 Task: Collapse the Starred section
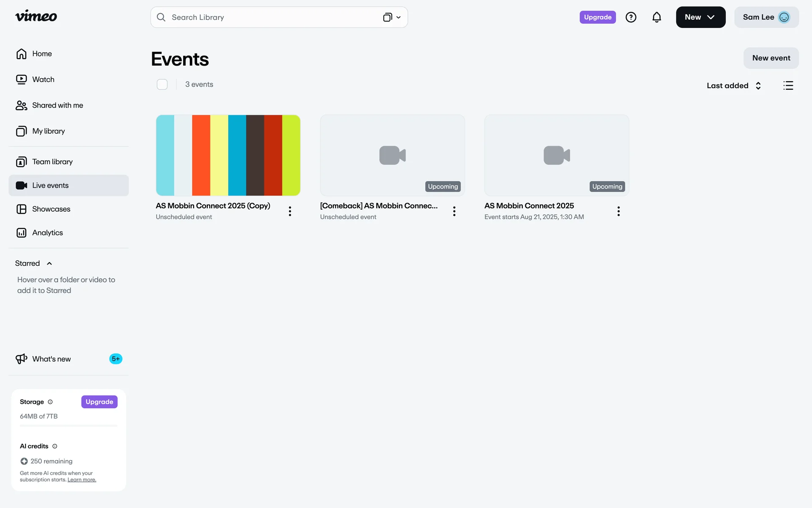click(x=49, y=263)
